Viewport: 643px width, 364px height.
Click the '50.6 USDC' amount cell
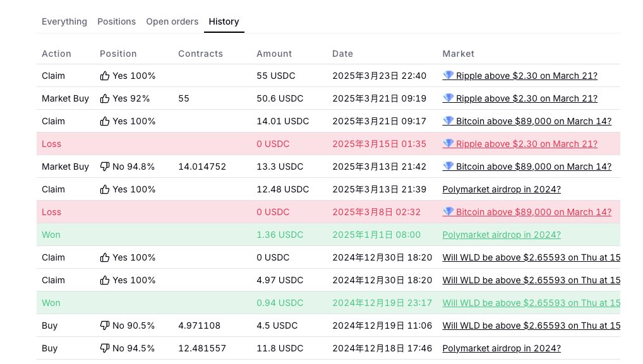click(280, 98)
